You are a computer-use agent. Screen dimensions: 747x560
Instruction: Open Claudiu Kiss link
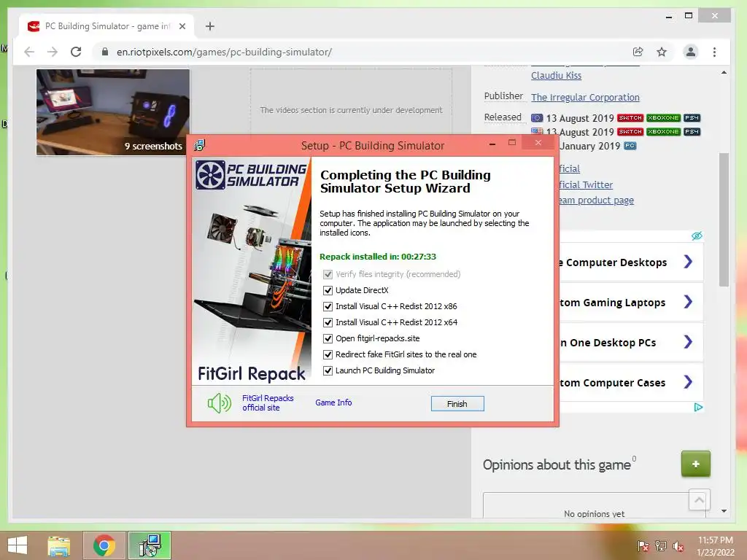[556, 75]
